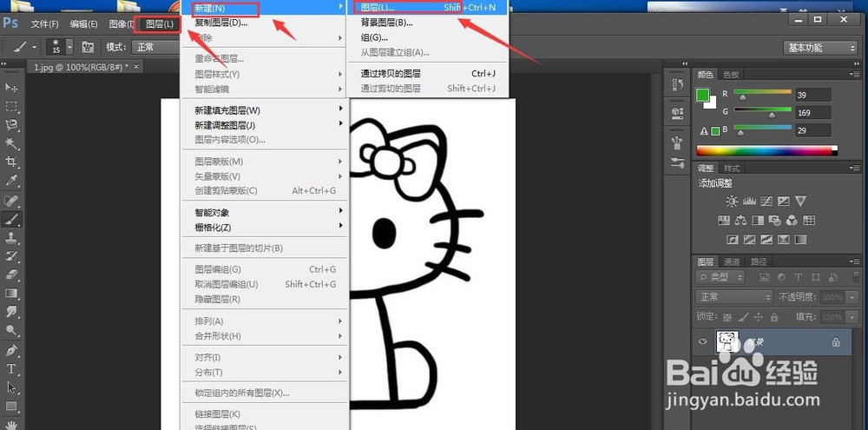Select the Pen tool
The width and height of the screenshot is (868, 430).
coord(11,350)
